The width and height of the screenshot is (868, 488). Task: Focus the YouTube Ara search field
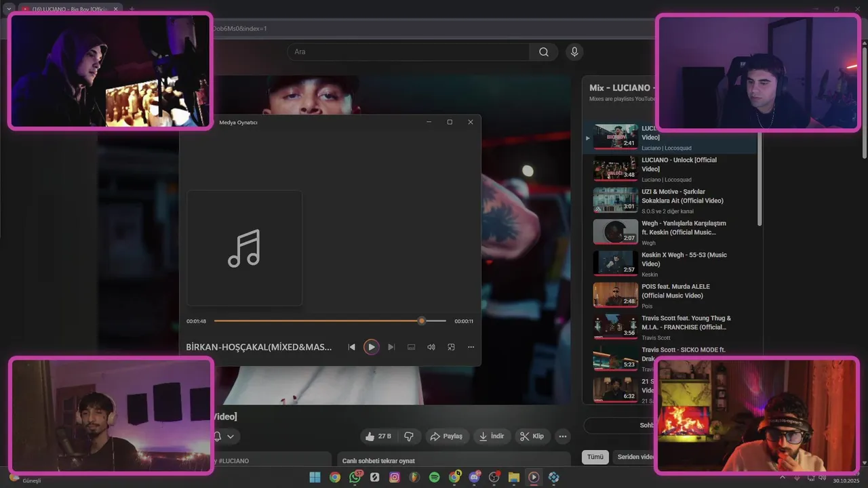[x=408, y=52]
